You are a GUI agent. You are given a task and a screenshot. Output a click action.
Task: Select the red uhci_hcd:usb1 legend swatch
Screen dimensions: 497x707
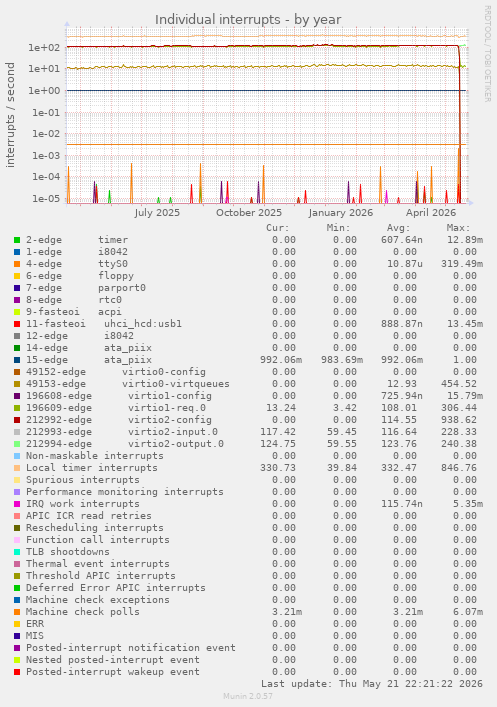tap(17, 324)
